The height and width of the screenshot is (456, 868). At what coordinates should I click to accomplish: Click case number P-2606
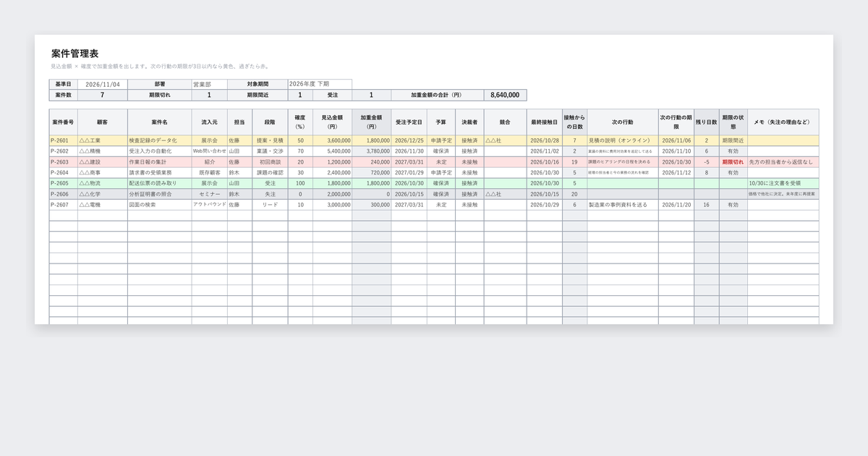tap(64, 195)
